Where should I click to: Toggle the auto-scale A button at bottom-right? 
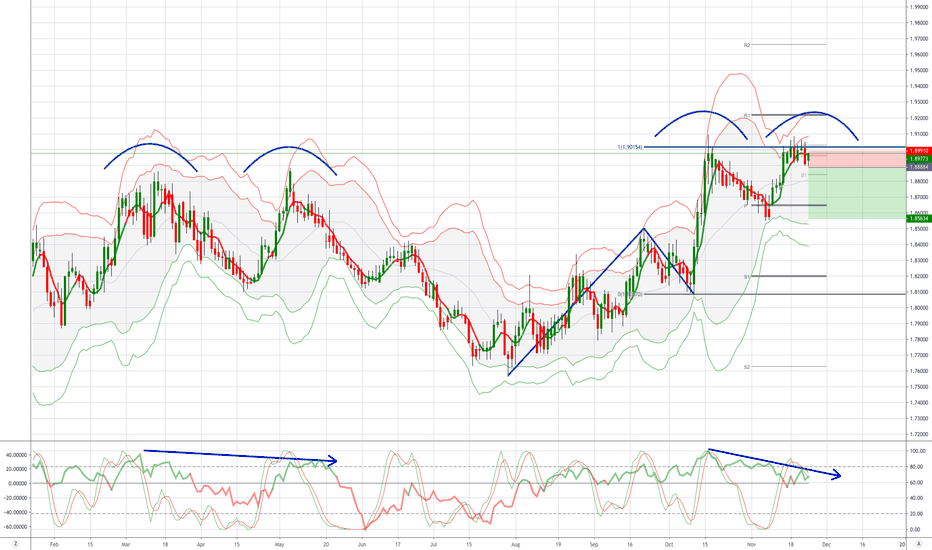point(918,542)
